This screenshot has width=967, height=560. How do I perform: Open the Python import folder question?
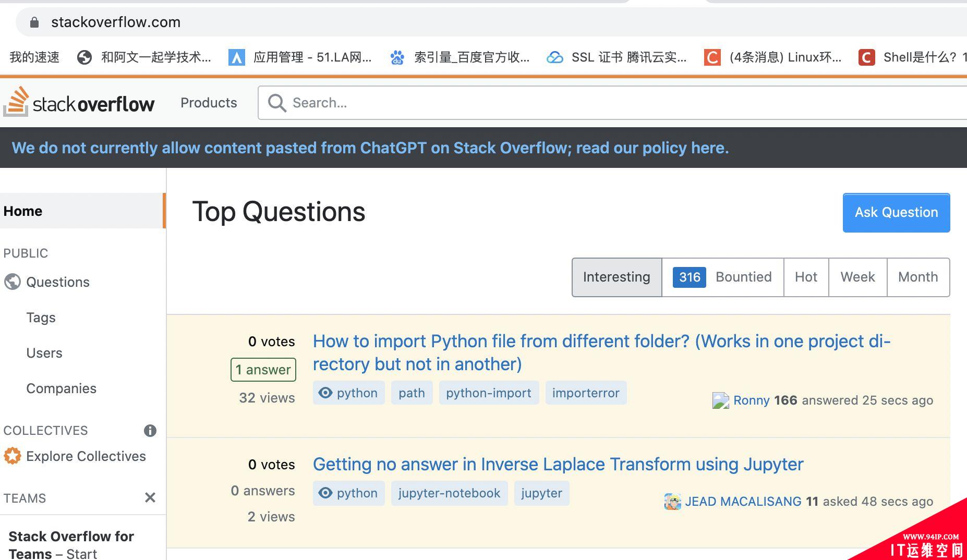[x=601, y=352]
